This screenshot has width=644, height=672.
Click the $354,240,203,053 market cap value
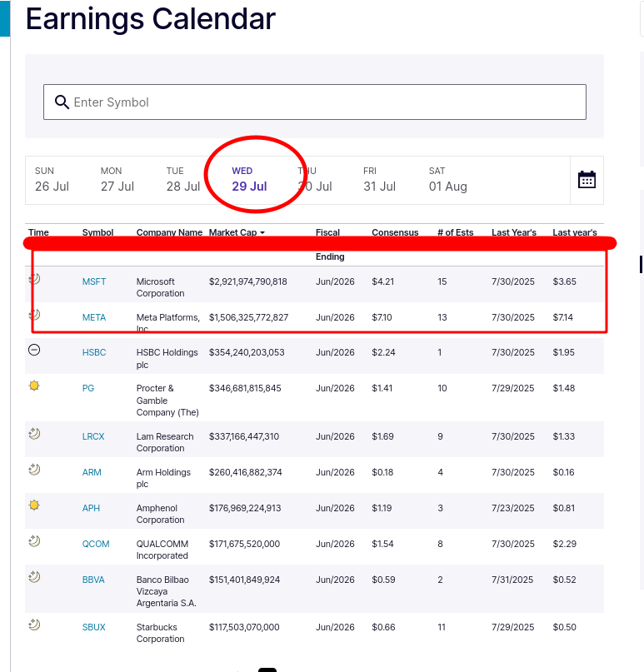pyautogui.click(x=247, y=352)
